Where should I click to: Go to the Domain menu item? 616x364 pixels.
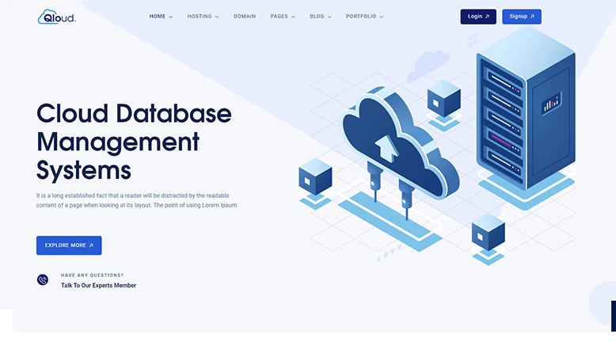(x=245, y=17)
